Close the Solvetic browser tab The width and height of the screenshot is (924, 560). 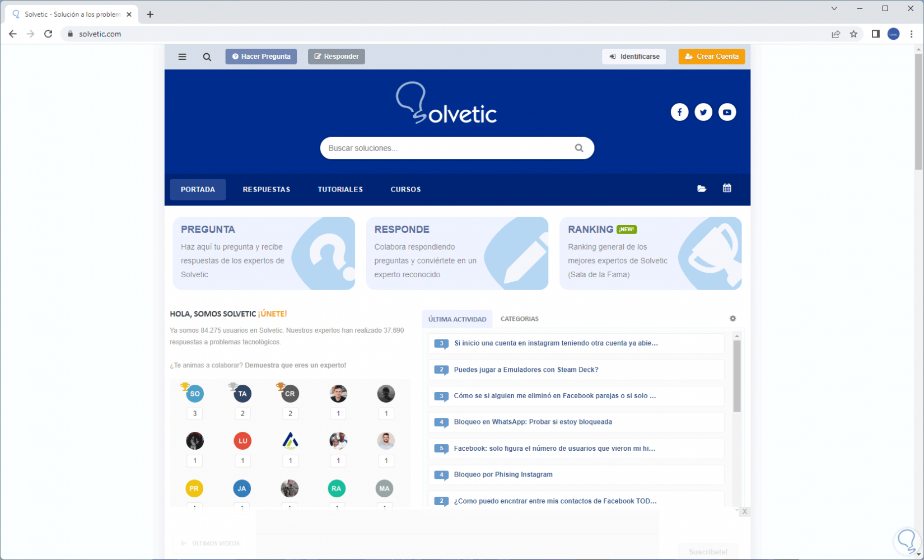click(x=129, y=15)
